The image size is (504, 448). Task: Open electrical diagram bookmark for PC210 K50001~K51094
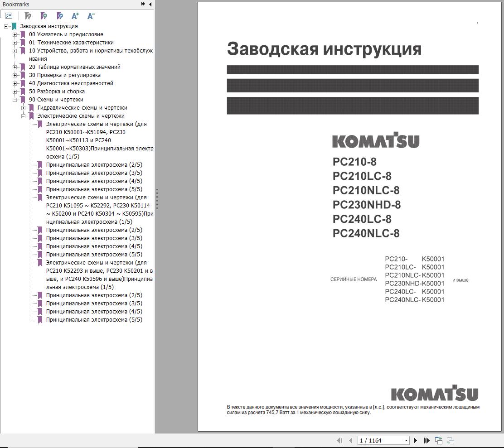99,140
